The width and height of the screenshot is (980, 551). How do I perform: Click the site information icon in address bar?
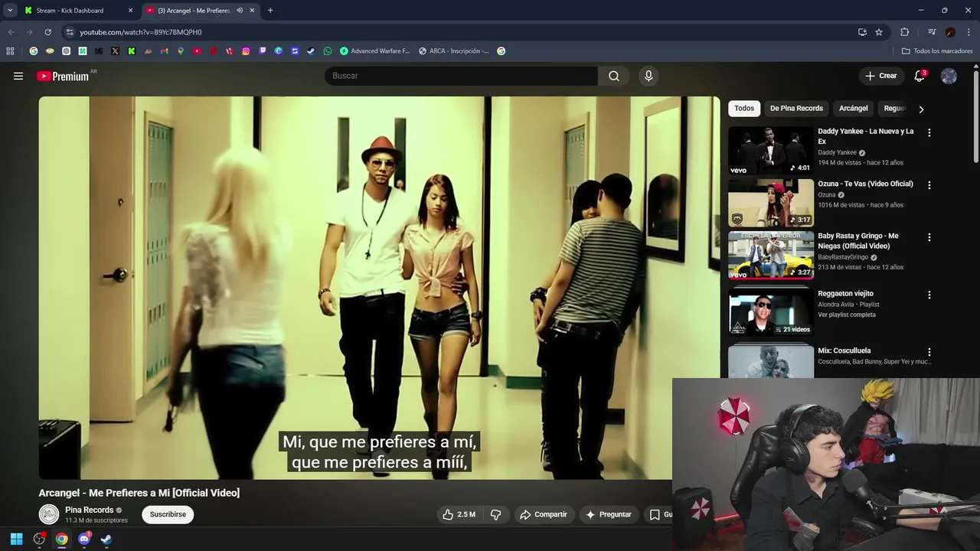tap(70, 32)
